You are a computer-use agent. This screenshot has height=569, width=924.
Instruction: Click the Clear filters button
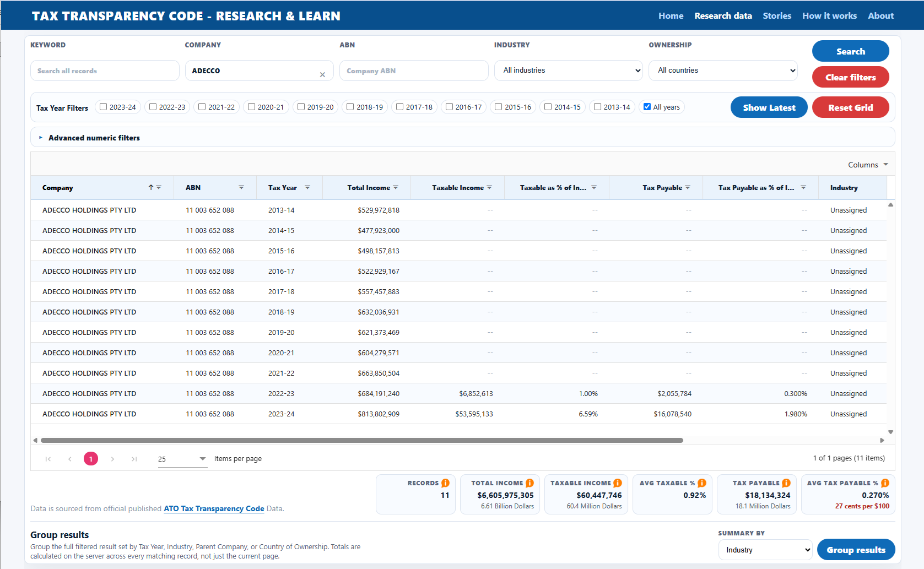(850, 77)
